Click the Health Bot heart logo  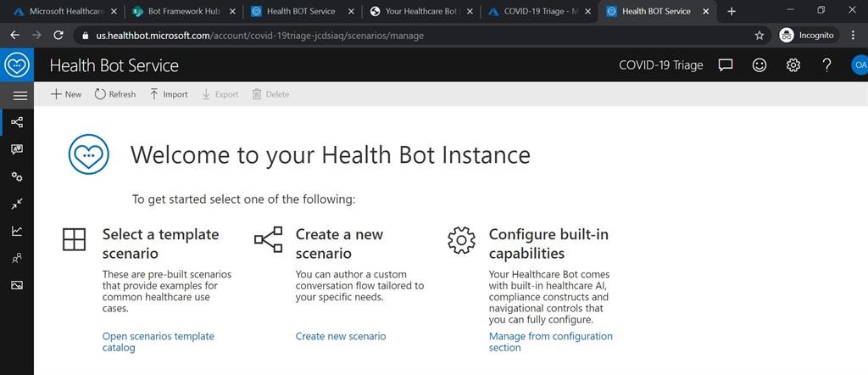[17, 64]
